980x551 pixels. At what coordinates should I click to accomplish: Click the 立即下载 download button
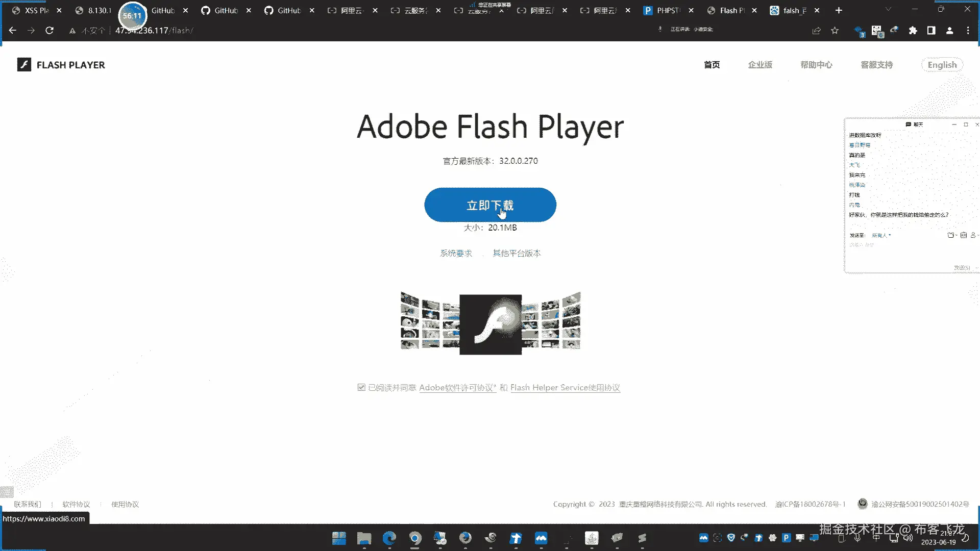(x=490, y=205)
